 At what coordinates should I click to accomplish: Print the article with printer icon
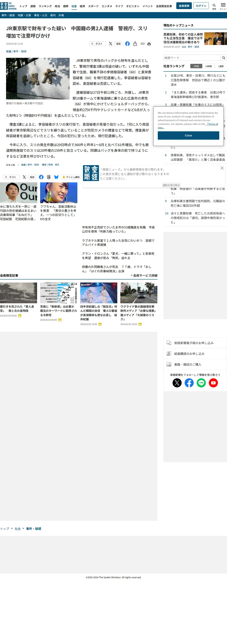click(x=149, y=44)
